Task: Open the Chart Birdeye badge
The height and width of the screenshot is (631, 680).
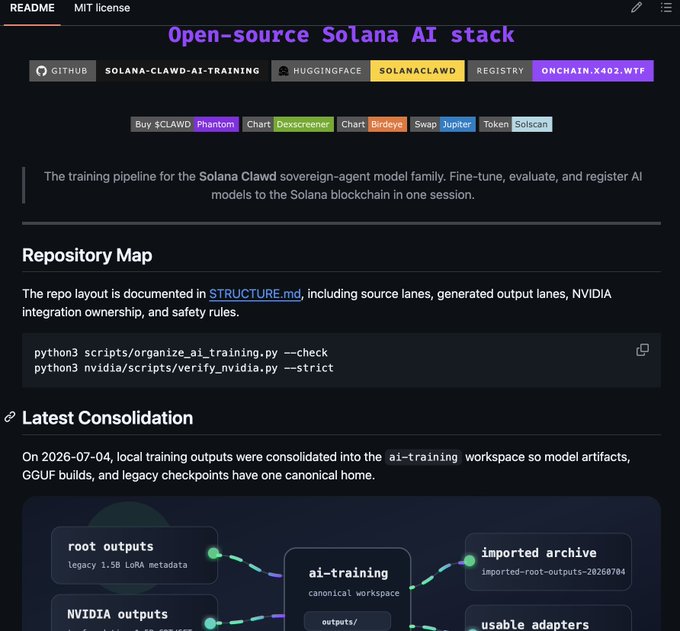Action: [372, 124]
